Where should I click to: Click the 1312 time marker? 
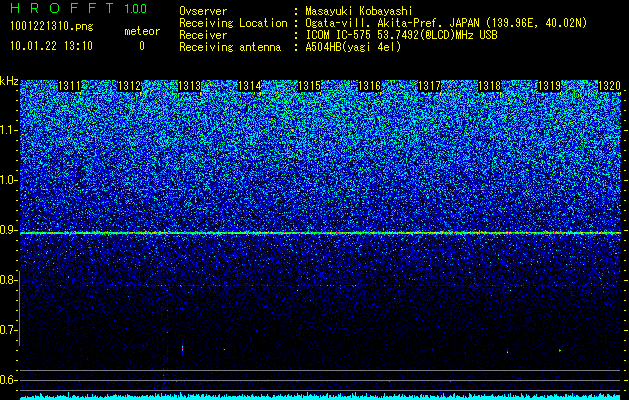pyautogui.click(x=130, y=86)
